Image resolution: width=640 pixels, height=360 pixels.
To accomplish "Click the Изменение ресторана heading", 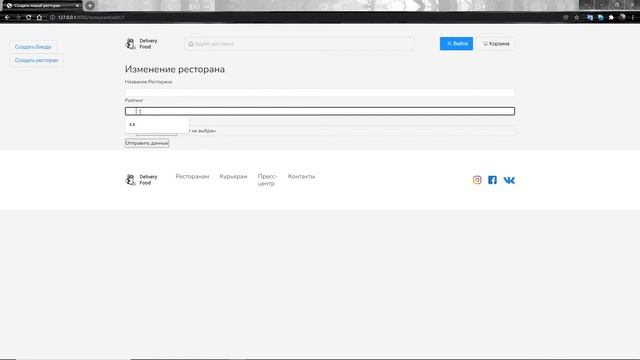I will [175, 69].
